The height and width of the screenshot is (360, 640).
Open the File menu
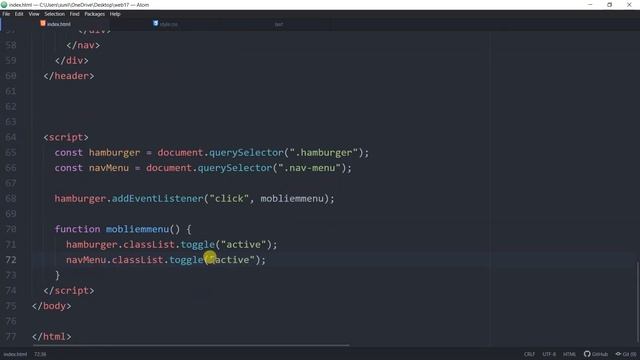[x=6, y=14]
